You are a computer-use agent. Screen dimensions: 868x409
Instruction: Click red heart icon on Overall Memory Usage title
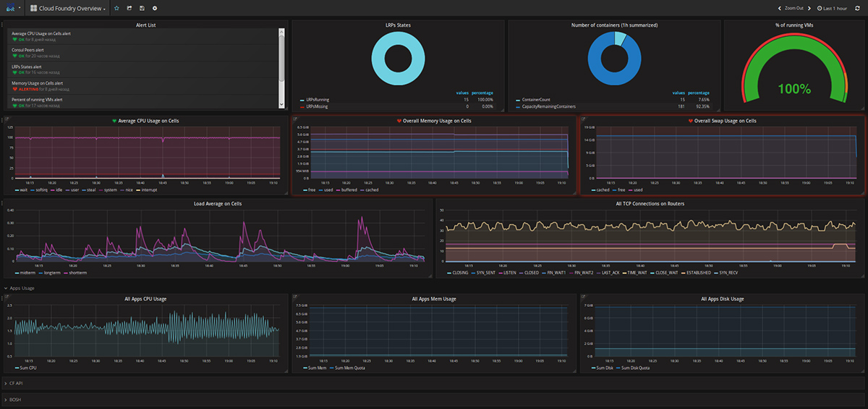tap(399, 120)
